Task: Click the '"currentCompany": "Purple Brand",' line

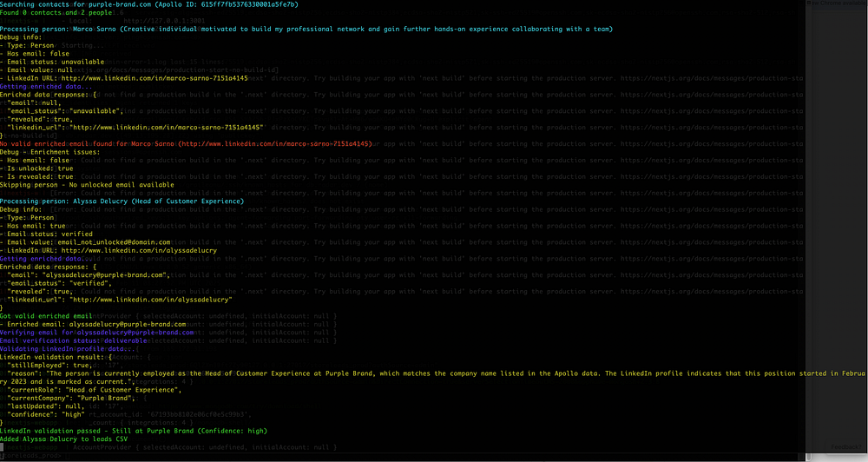Action: click(71, 398)
